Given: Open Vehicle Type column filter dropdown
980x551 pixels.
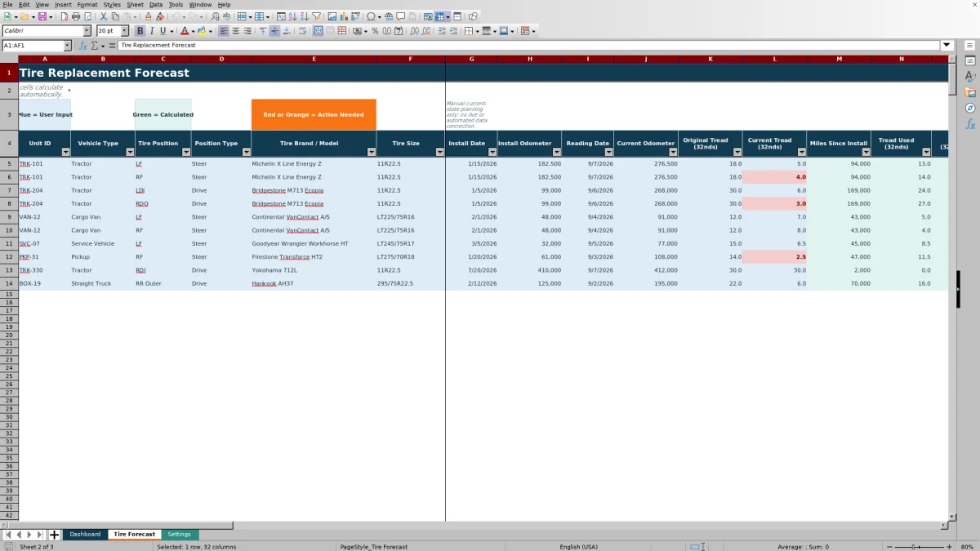Looking at the screenshot, I should 130,152.
